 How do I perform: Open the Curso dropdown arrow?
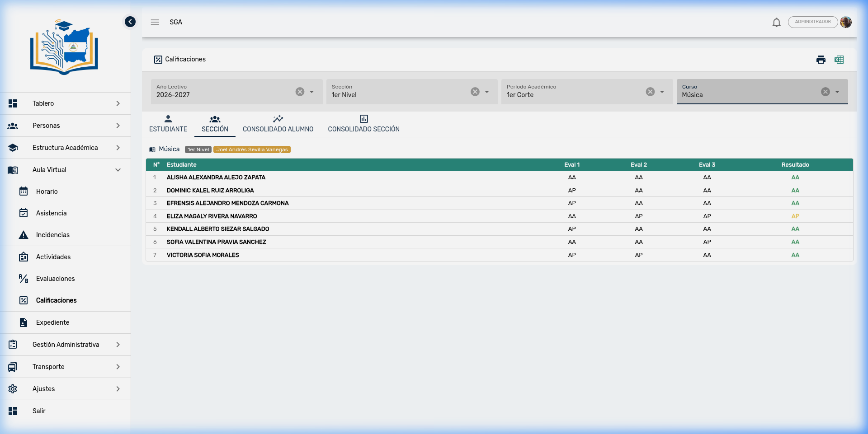click(837, 92)
